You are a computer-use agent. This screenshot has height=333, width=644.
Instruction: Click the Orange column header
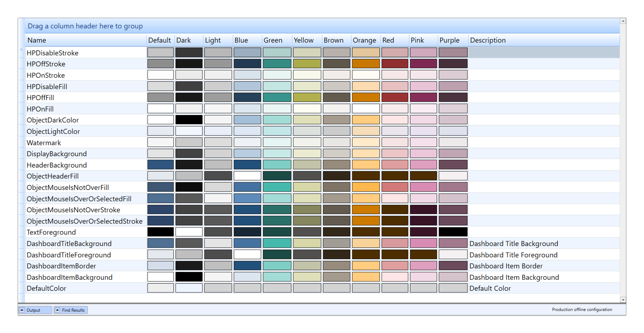point(365,40)
